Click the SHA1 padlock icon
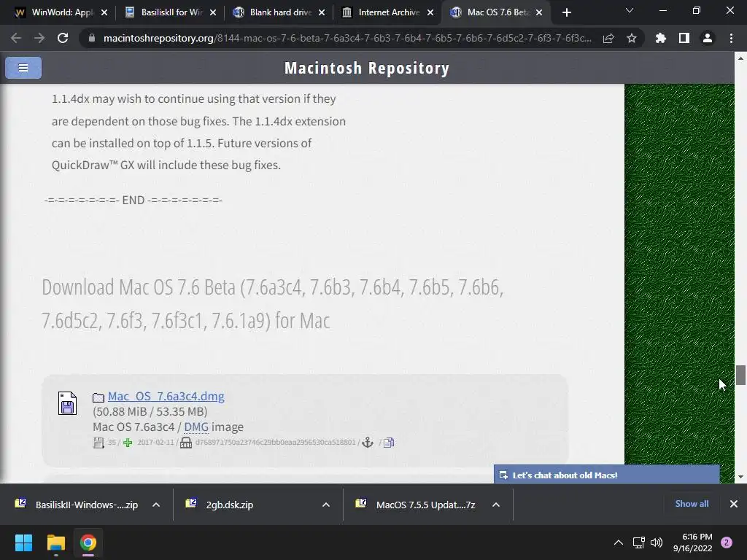Screen dimensions: 747x560 pos(186,443)
